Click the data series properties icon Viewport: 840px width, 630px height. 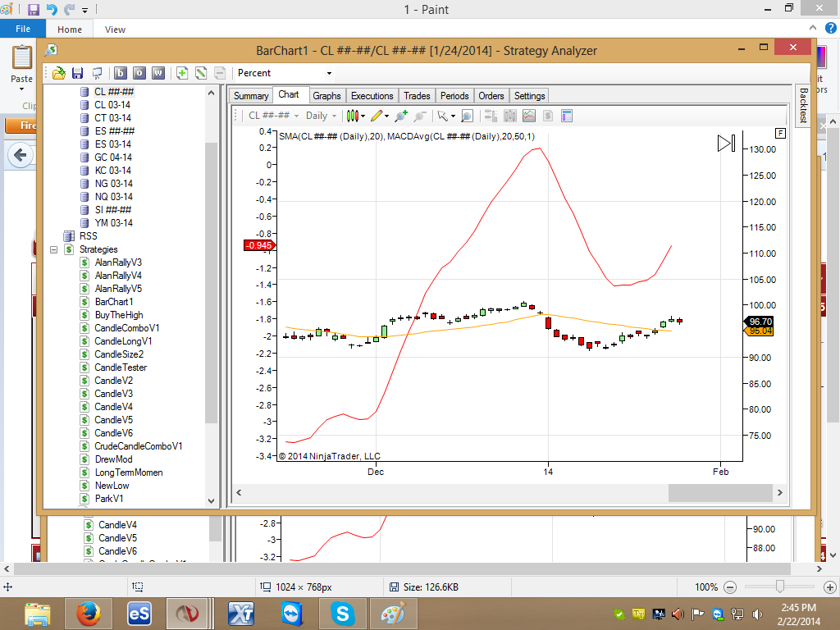(491, 116)
